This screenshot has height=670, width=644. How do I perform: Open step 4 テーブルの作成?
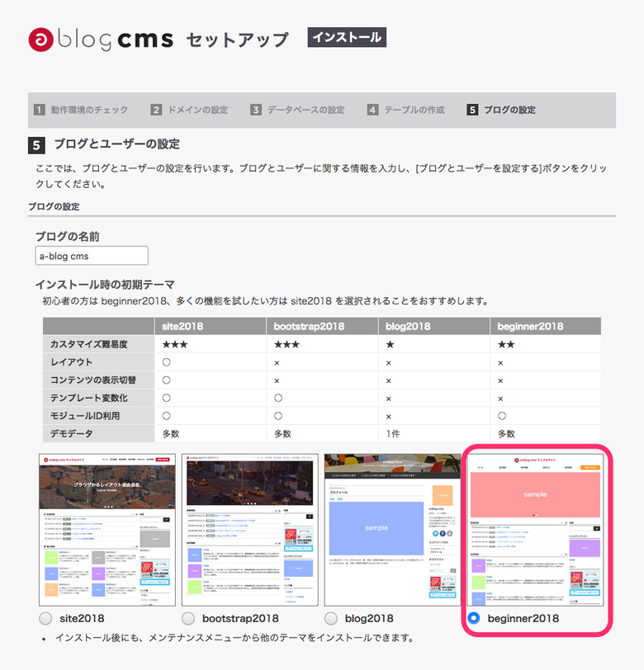407,110
